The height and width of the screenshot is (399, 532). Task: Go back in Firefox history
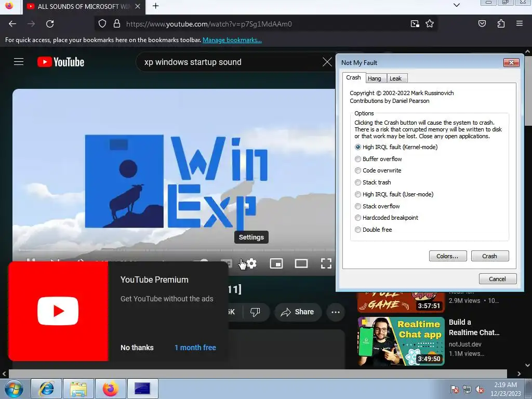click(x=12, y=24)
